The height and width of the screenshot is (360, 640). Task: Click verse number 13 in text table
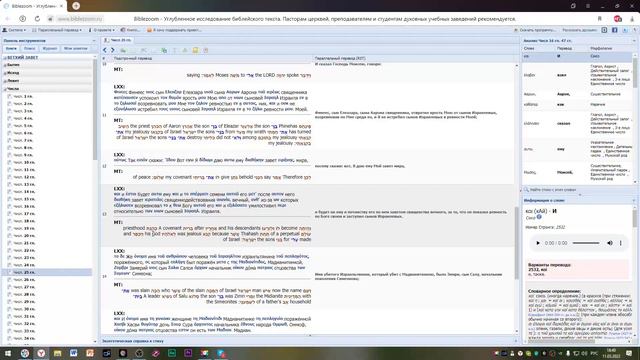click(104, 214)
